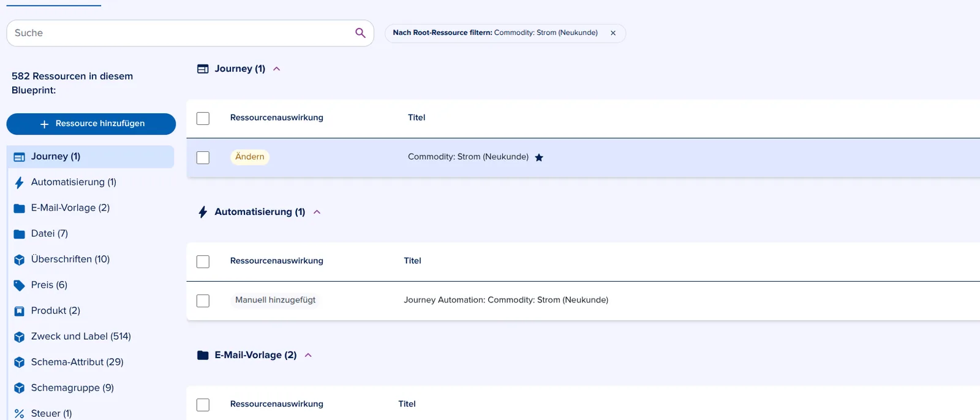Click the Automatisierung section lightning icon
Image resolution: width=980 pixels, height=420 pixels.
point(203,212)
